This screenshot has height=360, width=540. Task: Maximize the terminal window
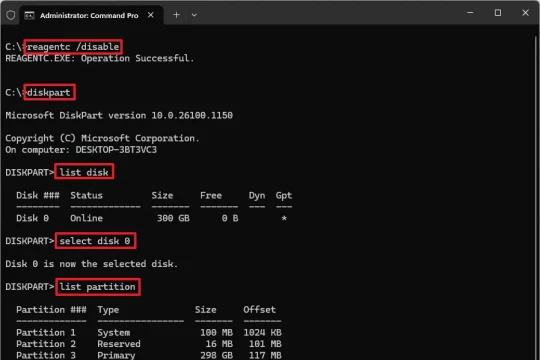tap(498, 13)
